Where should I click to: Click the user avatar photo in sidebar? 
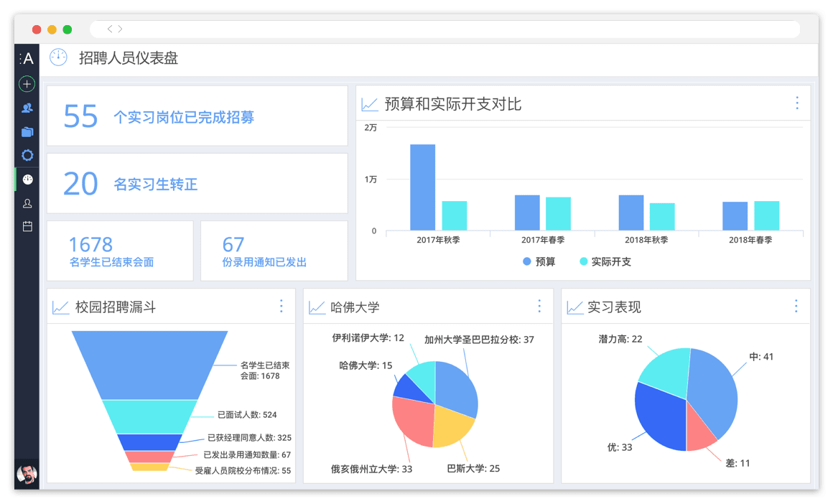[x=27, y=474]
